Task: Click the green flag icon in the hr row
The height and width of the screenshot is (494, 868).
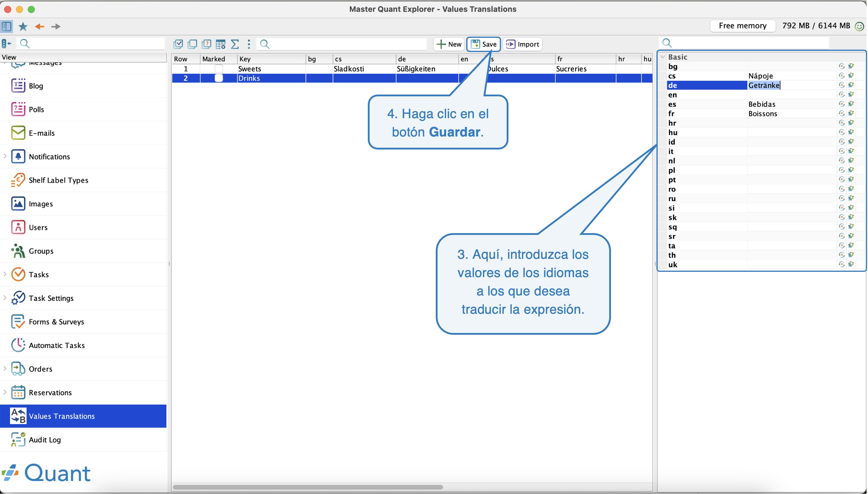Action: (851, 123)
